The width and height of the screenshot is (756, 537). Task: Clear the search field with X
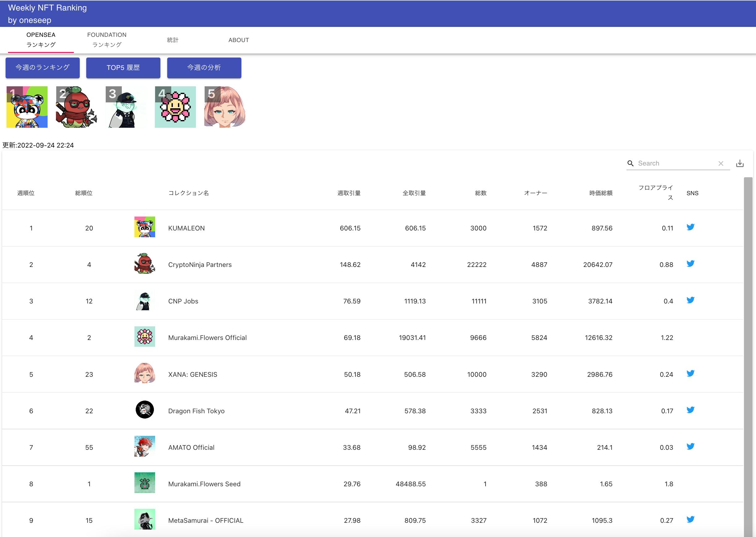tap(721, 163)
